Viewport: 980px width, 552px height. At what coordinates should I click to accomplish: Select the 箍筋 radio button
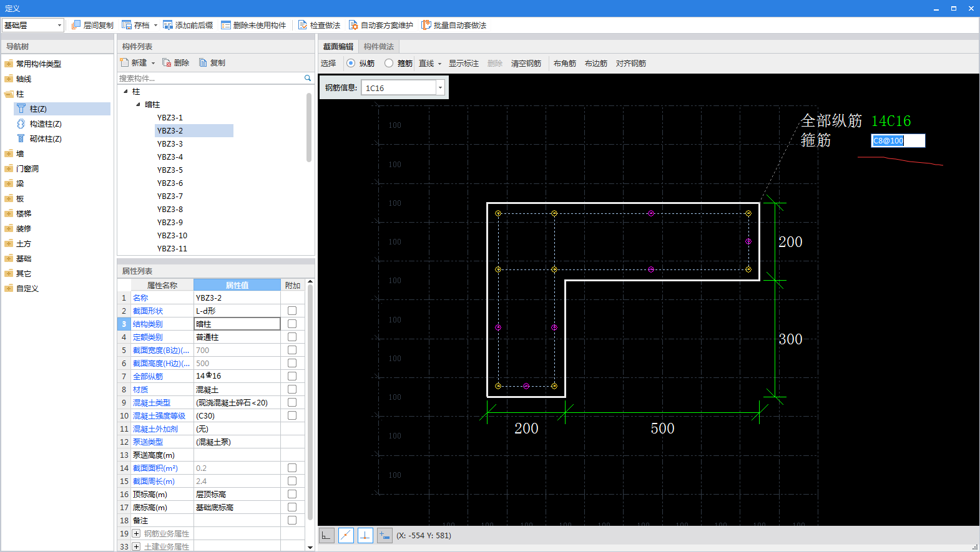point(389,63)
